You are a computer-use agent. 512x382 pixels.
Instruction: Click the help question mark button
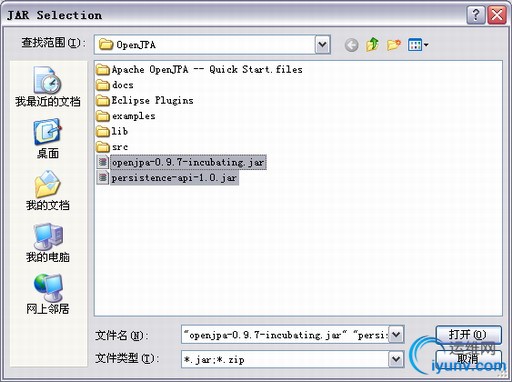click(x=476, y=15)
